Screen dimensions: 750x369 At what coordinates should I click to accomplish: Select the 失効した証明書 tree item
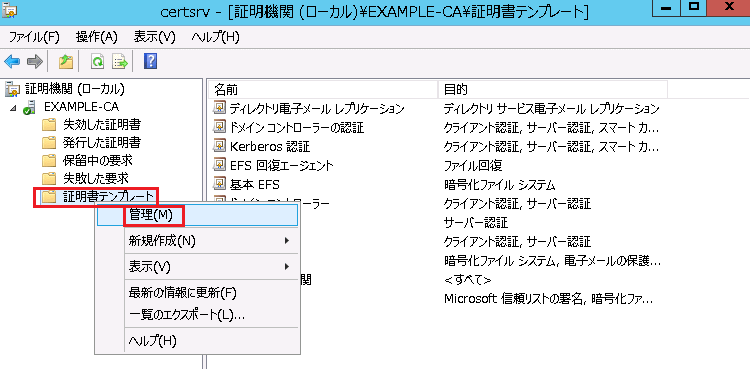coord(102,125)
